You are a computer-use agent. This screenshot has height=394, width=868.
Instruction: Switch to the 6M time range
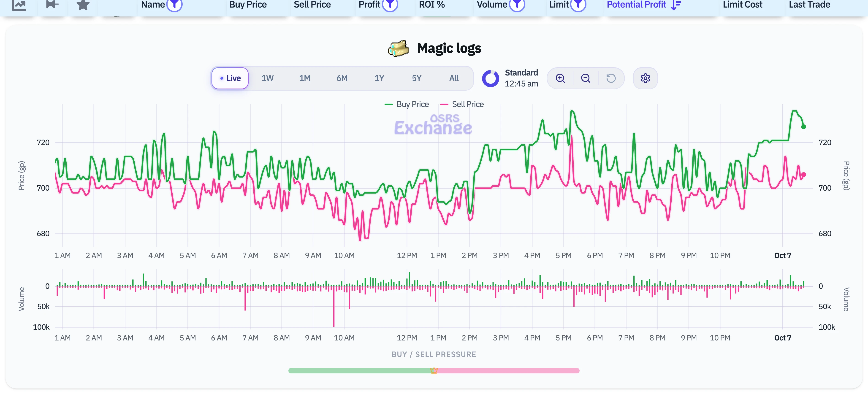[x=342, y=78]
